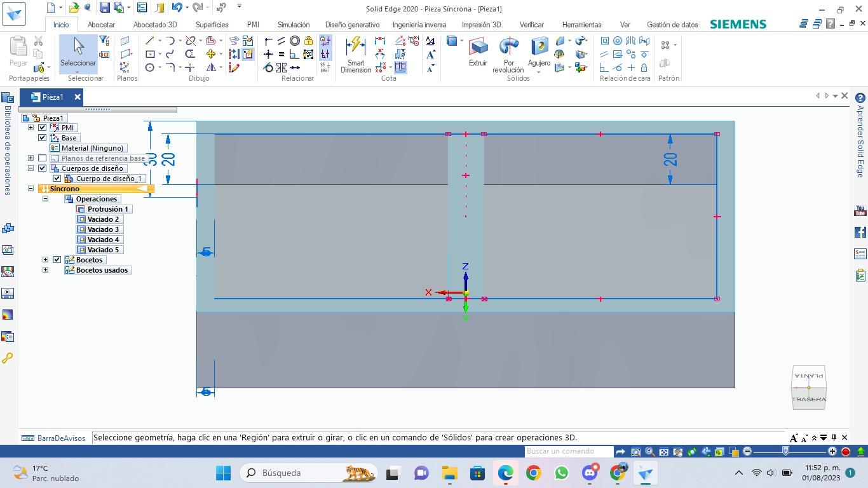This screenshot has height=488, width=868.
Task: Activate the Por revolución command
Action: click(508, 55)
